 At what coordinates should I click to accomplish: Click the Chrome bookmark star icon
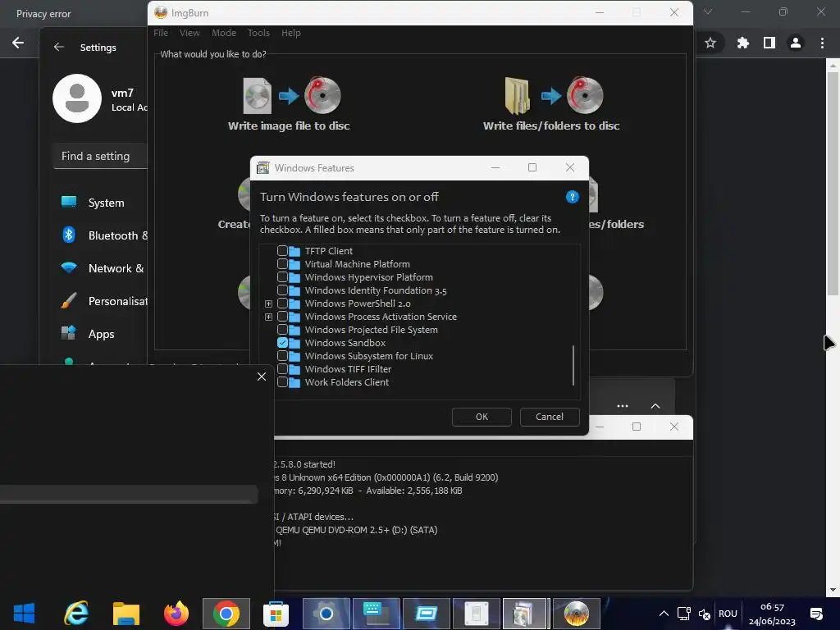click(710, 43)
